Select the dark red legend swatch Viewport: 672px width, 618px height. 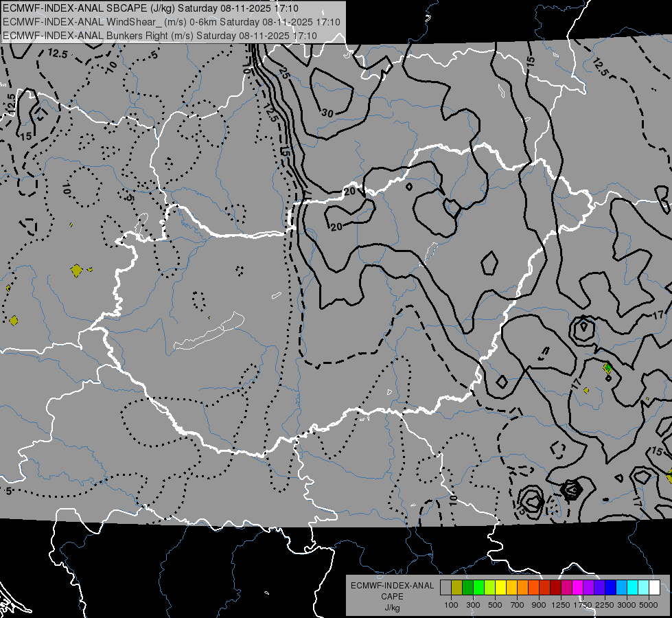point(556,588)
